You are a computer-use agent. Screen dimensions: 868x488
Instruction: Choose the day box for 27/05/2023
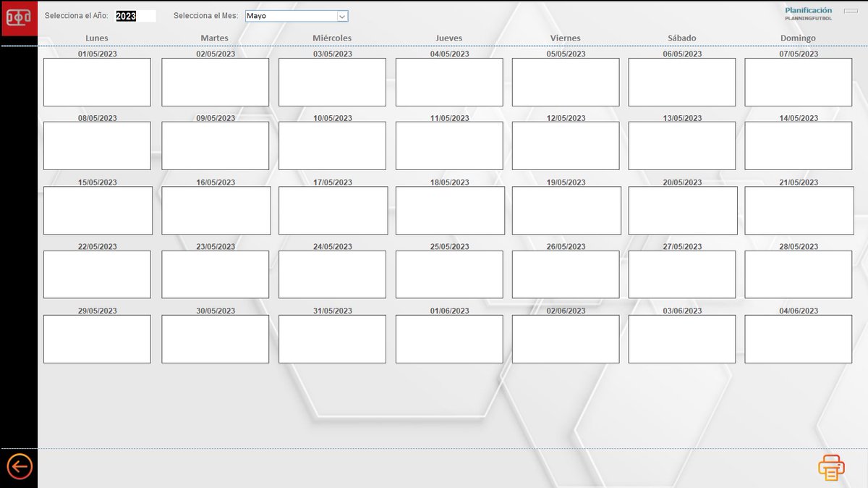[682, 274]
